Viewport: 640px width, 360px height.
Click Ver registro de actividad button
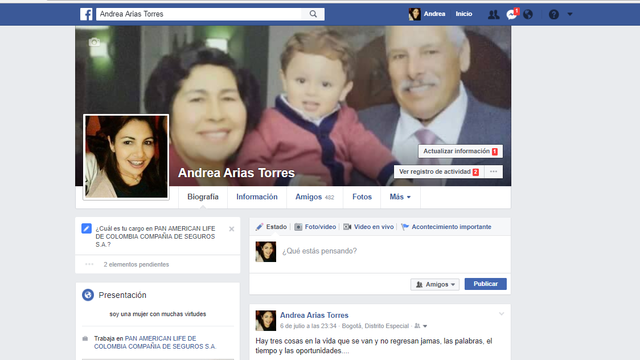tap(439, 172)
